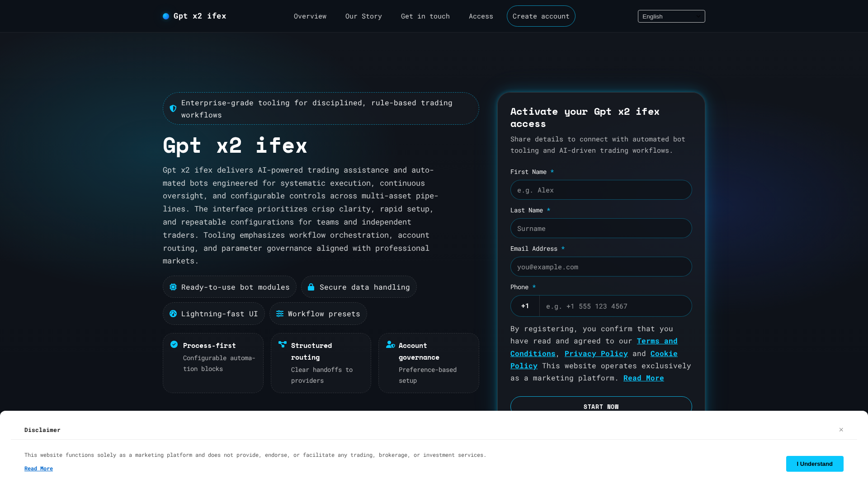
Task: Click the Clear handoffs to providers text
Action: click(322, 375)
